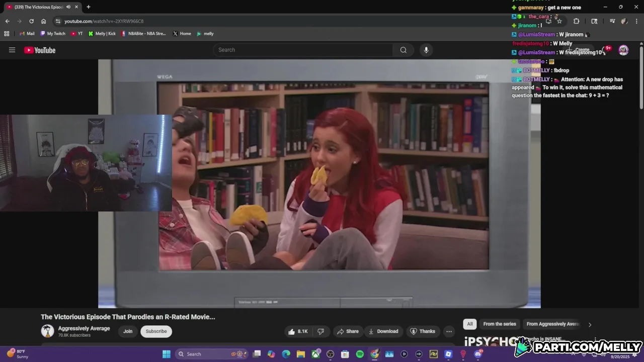Open Microsoft Store on taskbar
The height and width of the screenshot is (362, 644).
345,354
